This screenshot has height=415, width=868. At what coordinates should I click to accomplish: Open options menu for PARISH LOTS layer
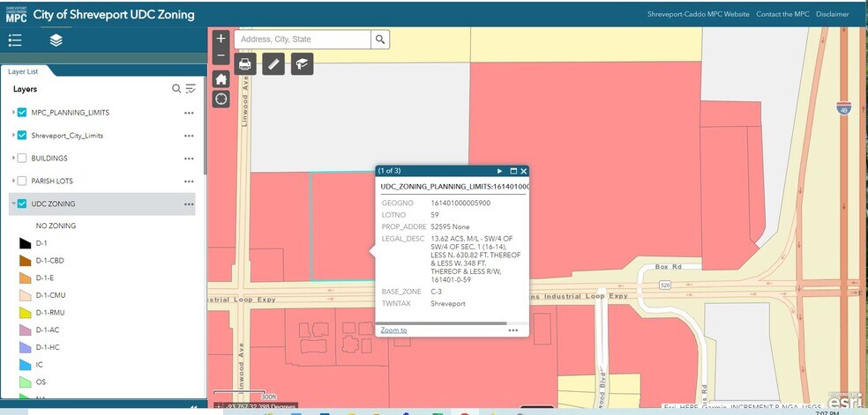[x=189, y=182]
